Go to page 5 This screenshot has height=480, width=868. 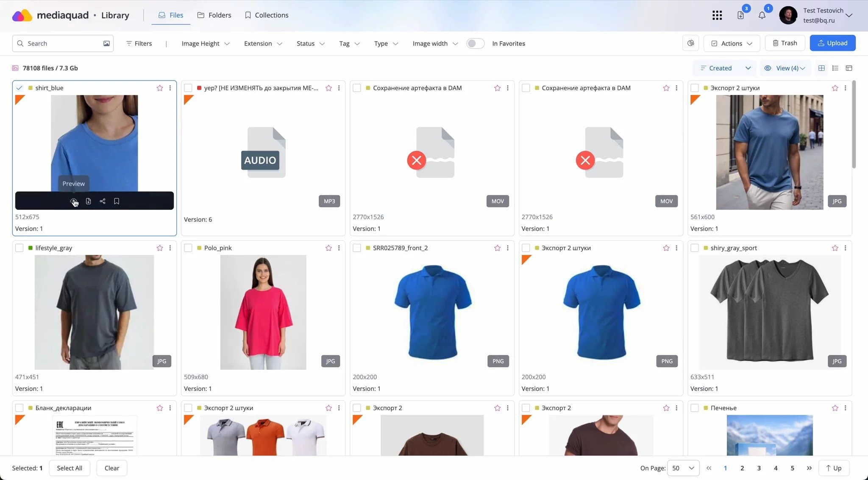(x=792, y=468)
